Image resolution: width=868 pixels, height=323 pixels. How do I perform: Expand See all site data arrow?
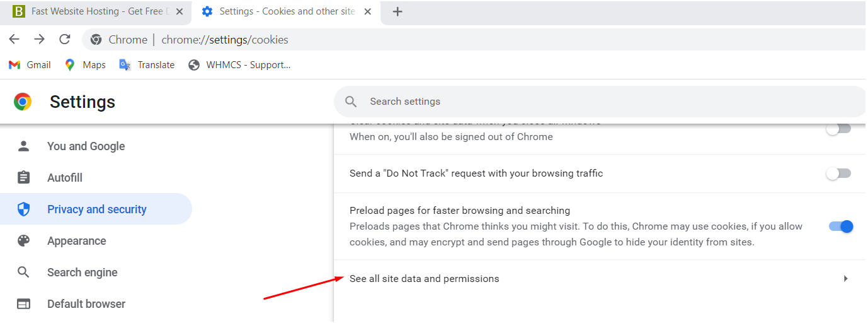(845, 279)
